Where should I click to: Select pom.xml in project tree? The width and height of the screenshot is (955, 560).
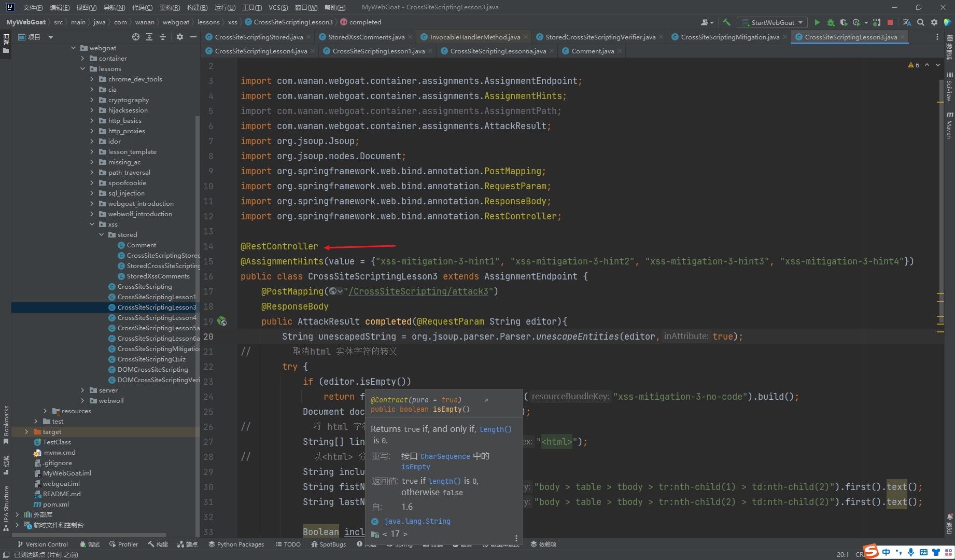(56, 504)
